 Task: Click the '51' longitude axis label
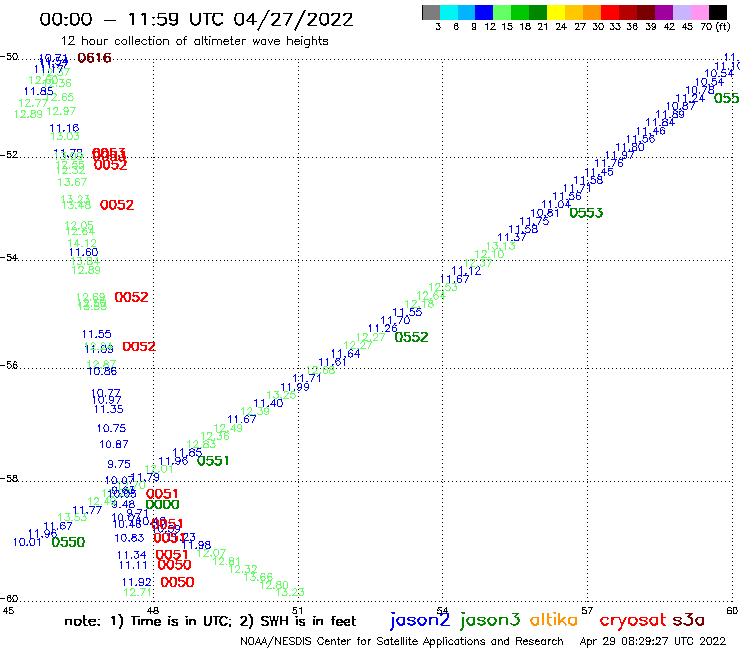[x=297, y=610]
